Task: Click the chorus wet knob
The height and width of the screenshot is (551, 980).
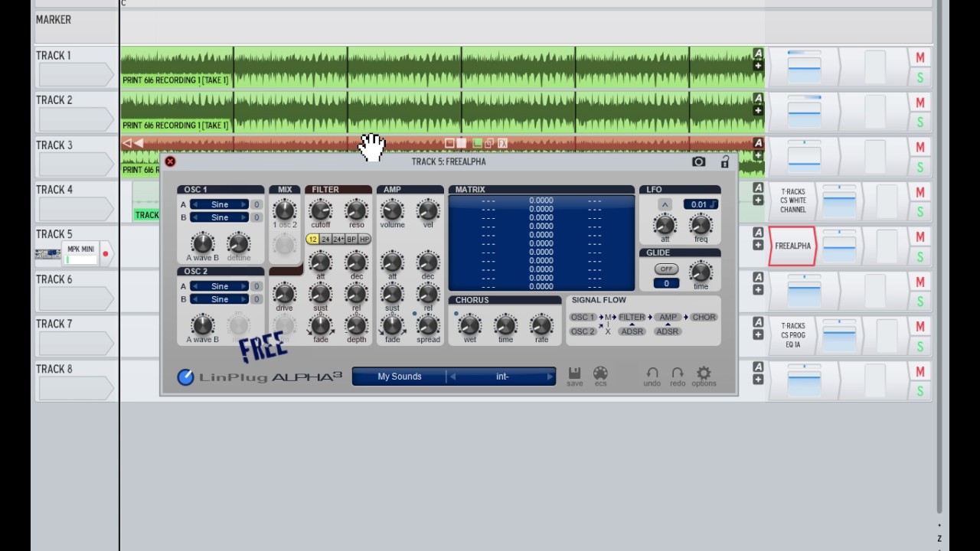Action: click(x=469, y=324)
